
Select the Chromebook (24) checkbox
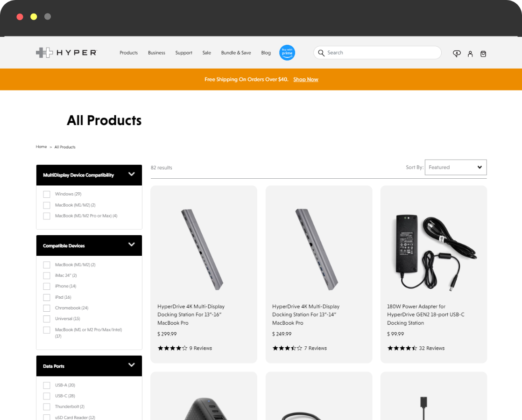[x=47, y=308]
